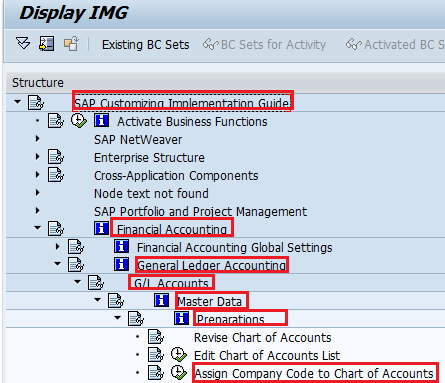The width and height of the screenshot is (445, 383).
Task: Open documentation icon of SAP Customizing Implementation Guide
Action: point(36,102)
